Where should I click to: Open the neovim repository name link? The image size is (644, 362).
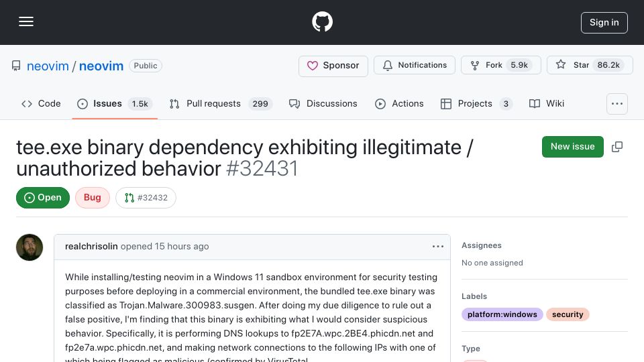point(101,66)
